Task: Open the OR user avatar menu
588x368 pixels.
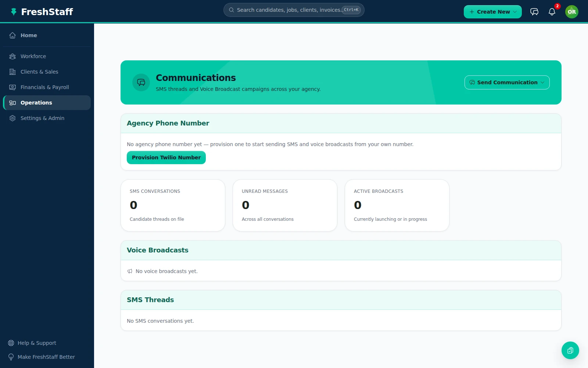Action: point(572,12)
